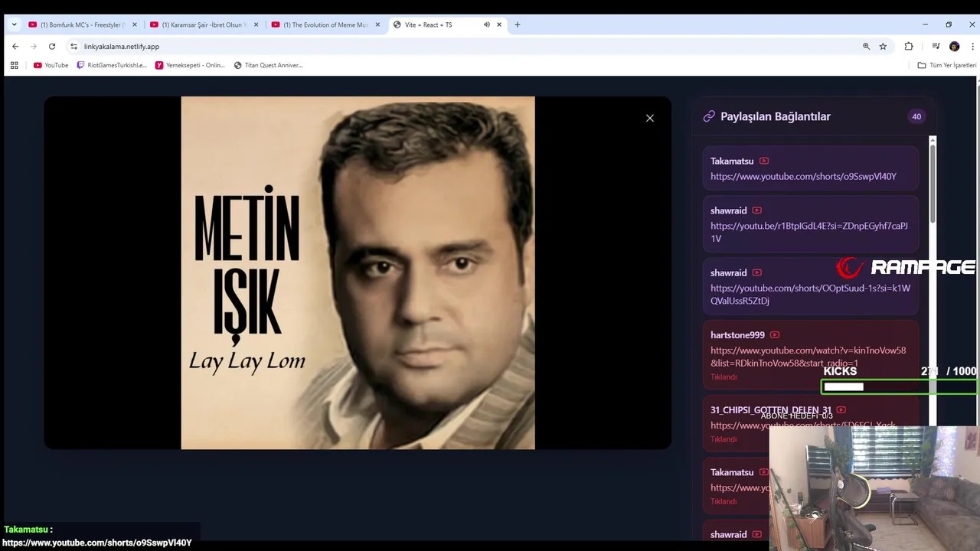Open the Chrome three-dot menu
980x551 pixels.
(x=972, y=46)
